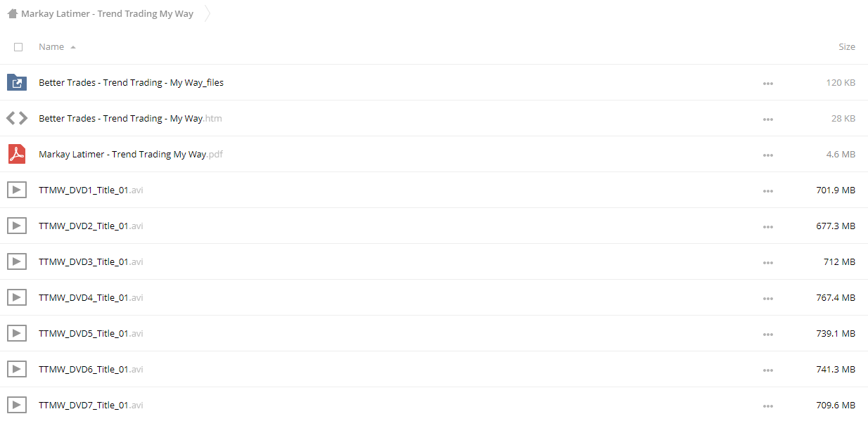The height and width of the screenshot is (421, 868).
Task: Open the shared folder icon for My Way_files
Action: (x=17, y=83)
